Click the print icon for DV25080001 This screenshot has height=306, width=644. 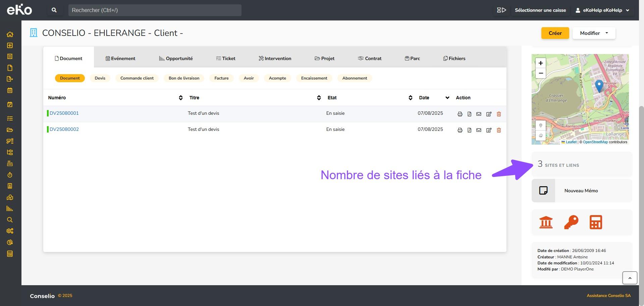[460, 114]
